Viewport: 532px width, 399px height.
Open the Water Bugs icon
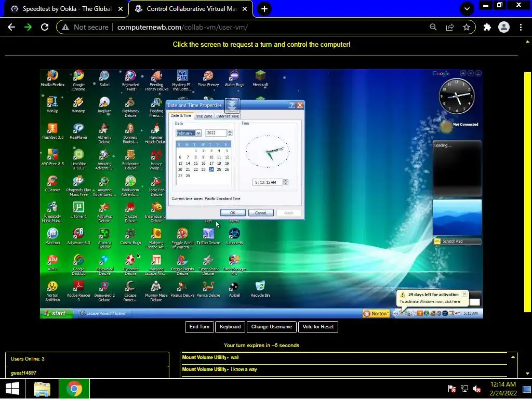click(234, 78)
